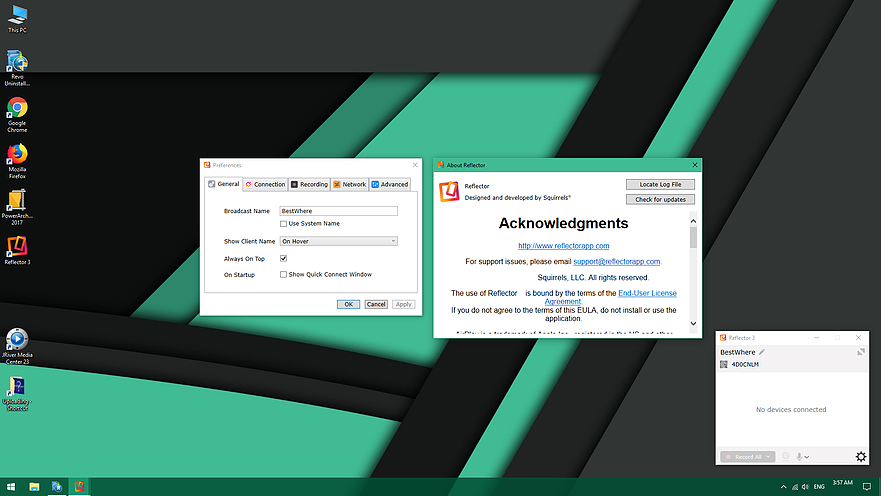Open Reflector 3 settings gear icon
Image resolution: width=881 pixels, height=496 pixels.
(861, 457)
